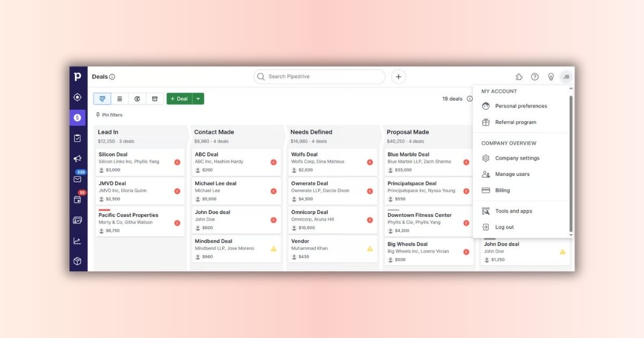
Task: Click the JB account avatar
Action: click(566, 77)
